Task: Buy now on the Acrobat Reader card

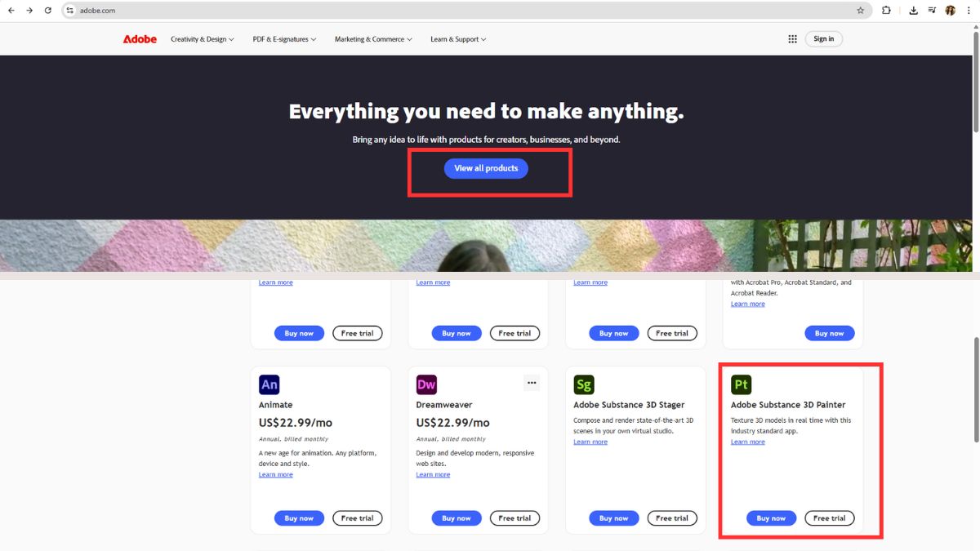Action: 829,333
